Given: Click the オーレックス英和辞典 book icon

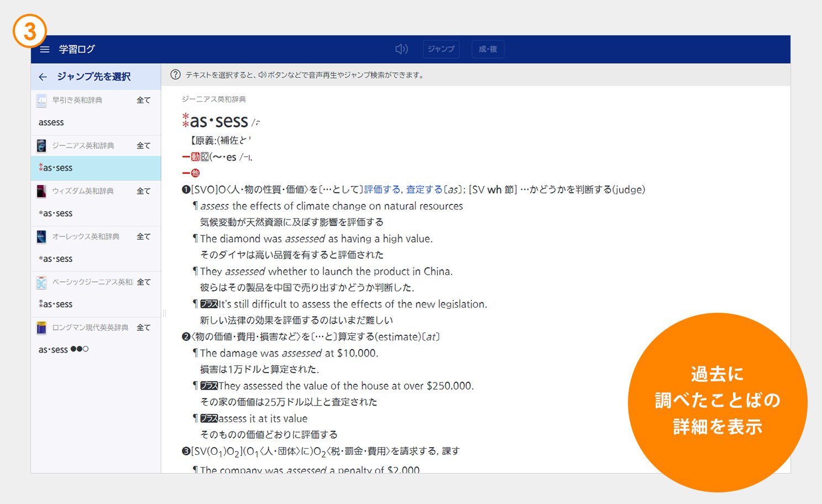Looking at the screenshot, I should click(41, 237).
